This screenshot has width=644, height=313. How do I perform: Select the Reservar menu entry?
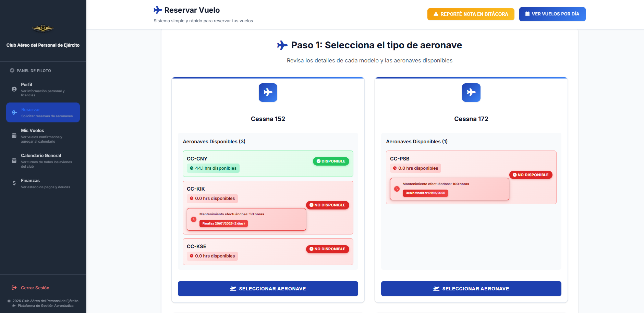click(42, 112)
